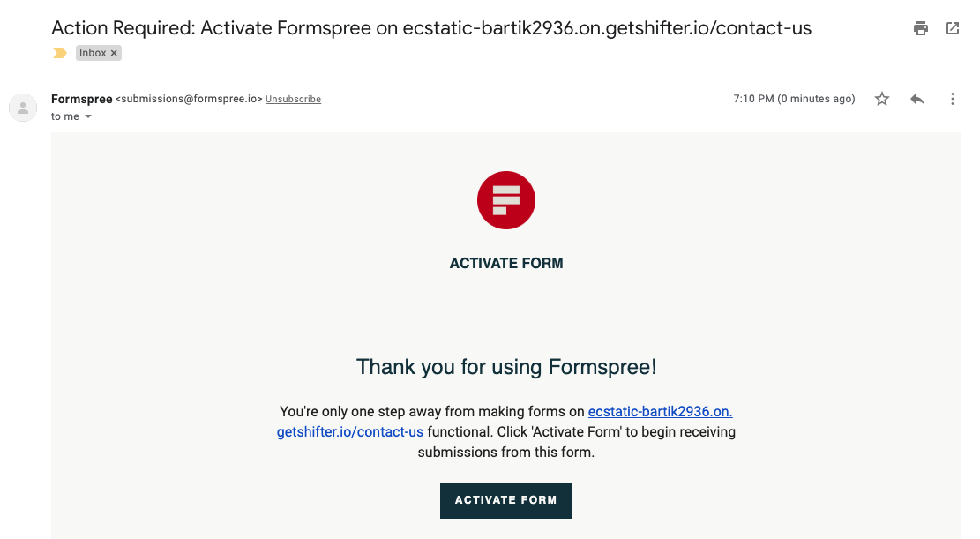The width and height of the screenshot is (980, 539).
Task: Click the ACTIVATE FORM button
Action: pyautogui.click(x=506, y=500)
